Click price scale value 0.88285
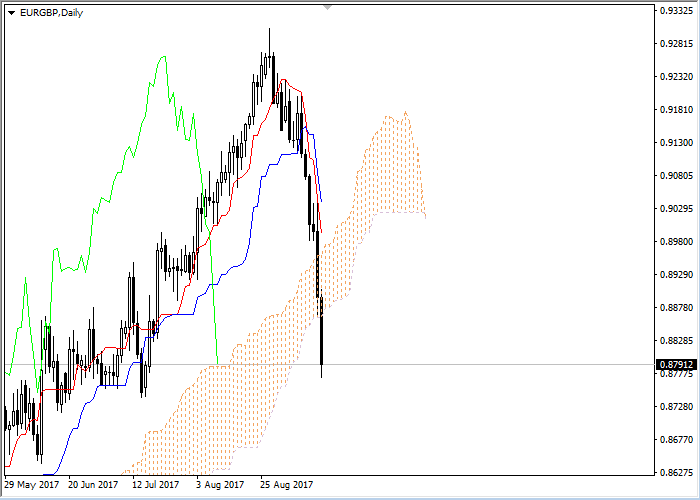700x500 pixels. pos(677,341)
